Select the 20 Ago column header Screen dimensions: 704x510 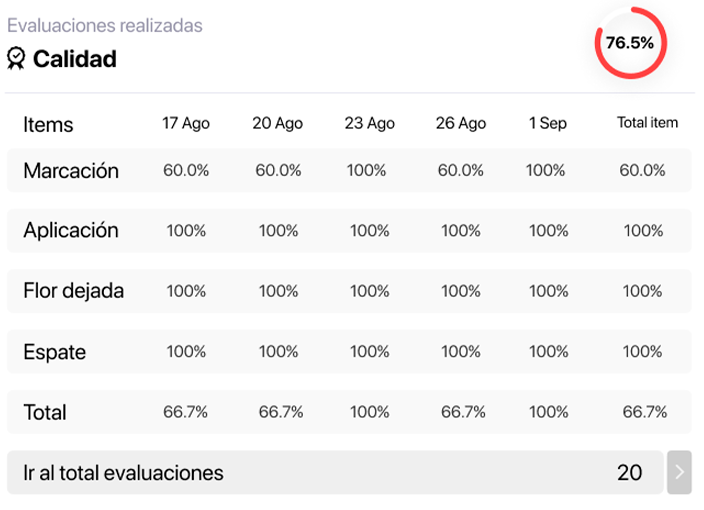click(x=277, y=123)
